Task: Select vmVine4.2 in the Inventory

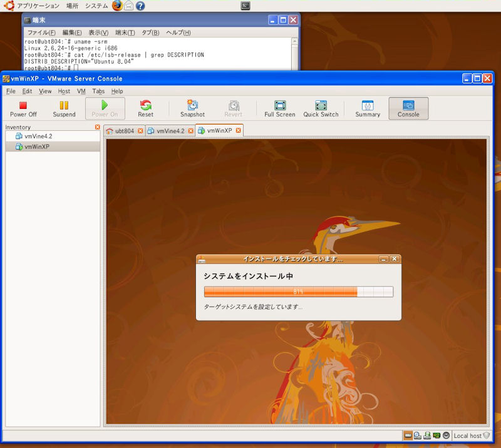Action: [x=53, y=136]
